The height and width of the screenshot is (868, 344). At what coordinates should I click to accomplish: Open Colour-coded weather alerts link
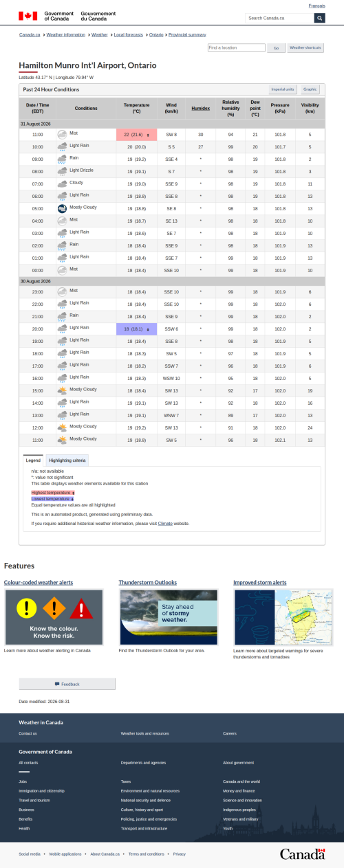tap(39, 582)
